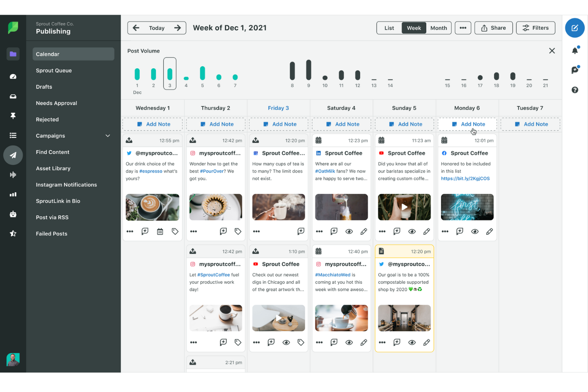Image resolution: width=588 pixels, height=392 pixels.
Task: Toggle eye preview on baristas post
Action: pyautogui.click(x=412, y=231)
